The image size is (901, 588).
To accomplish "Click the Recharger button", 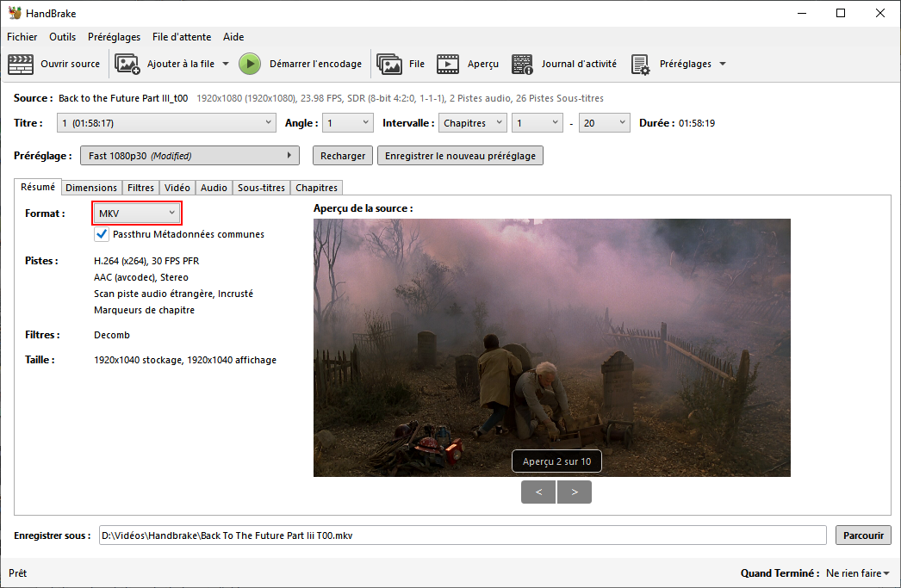I will 343,156.
